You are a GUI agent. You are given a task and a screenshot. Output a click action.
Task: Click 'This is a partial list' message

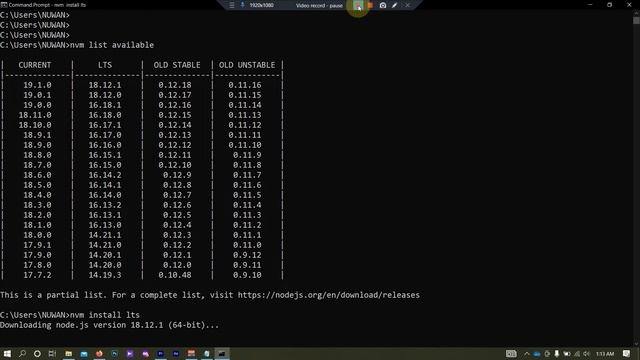coord(210,295)
